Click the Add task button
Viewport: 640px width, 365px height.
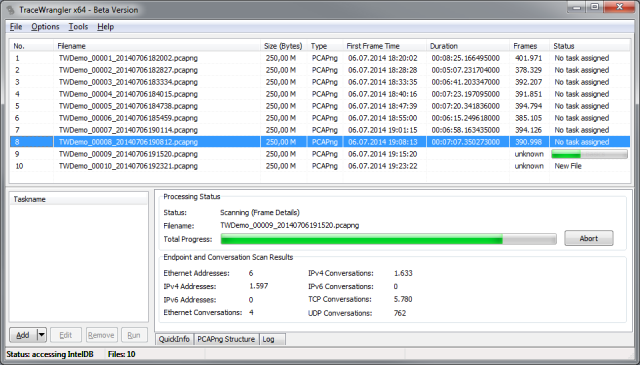(23, 335)
